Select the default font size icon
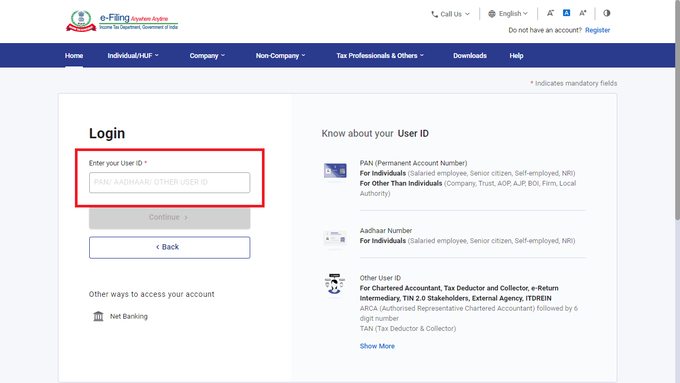The width and height of the screenshot is (680, 383). coord(566,13)
